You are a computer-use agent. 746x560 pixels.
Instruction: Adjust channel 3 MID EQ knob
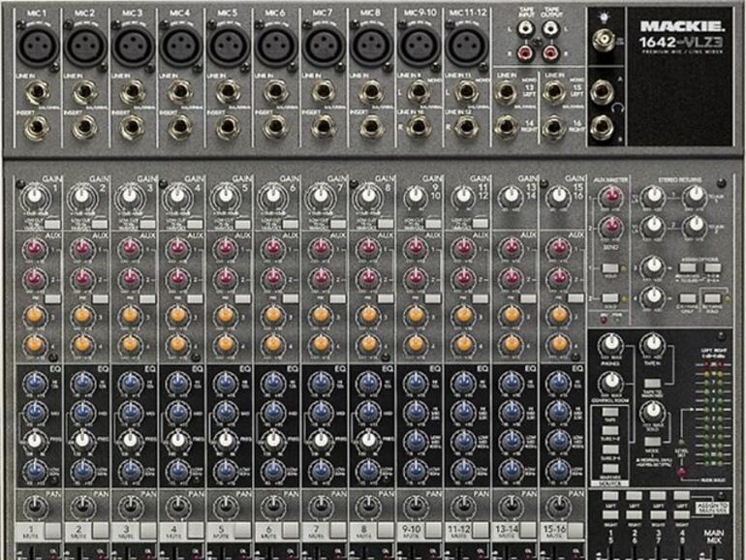point(131,412)
